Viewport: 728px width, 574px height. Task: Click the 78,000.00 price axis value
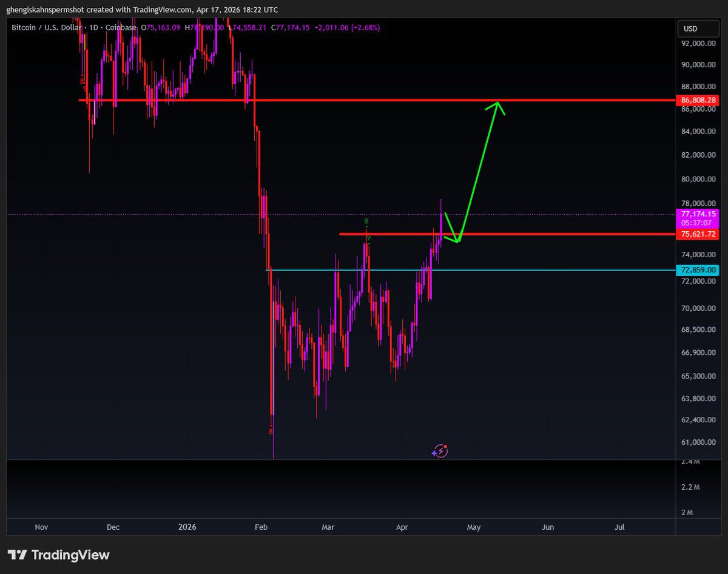[x=699, y=204]
